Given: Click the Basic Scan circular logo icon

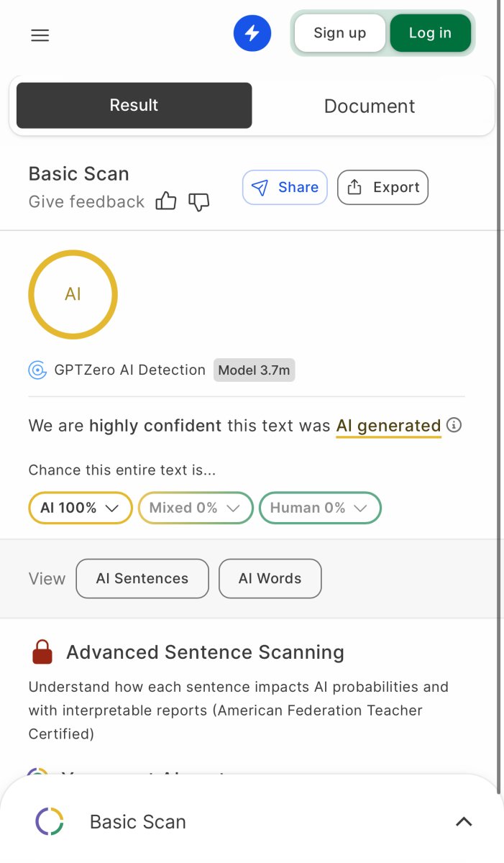Looking at the screenshot, I should pyautogui.click(x=50, y=821).
